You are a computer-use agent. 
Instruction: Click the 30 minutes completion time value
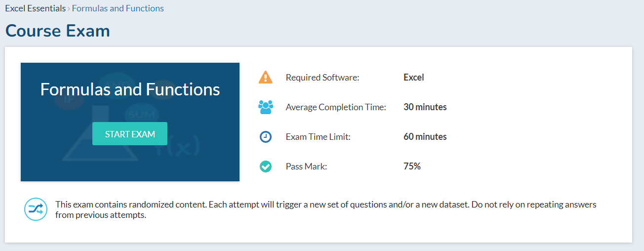pyautogui.click(x=425, y=107)
